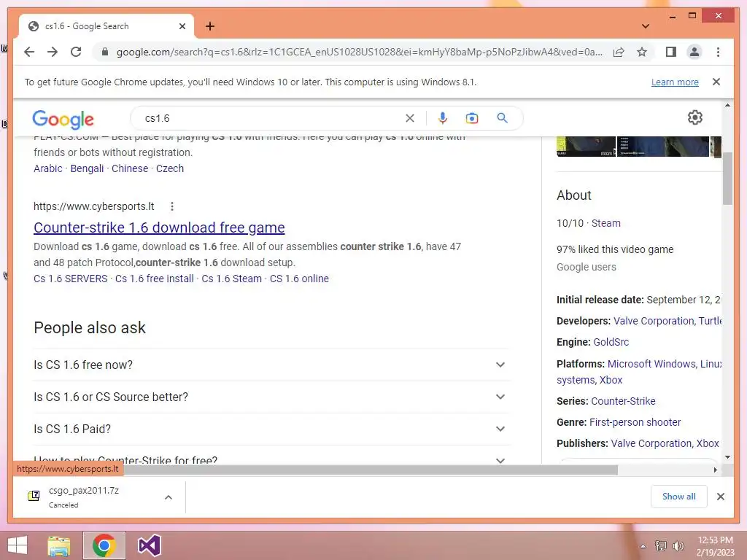Open csgo_pax2011.7z download options chevron
This screenshot has height=560, width=747.
pos(169,497)
